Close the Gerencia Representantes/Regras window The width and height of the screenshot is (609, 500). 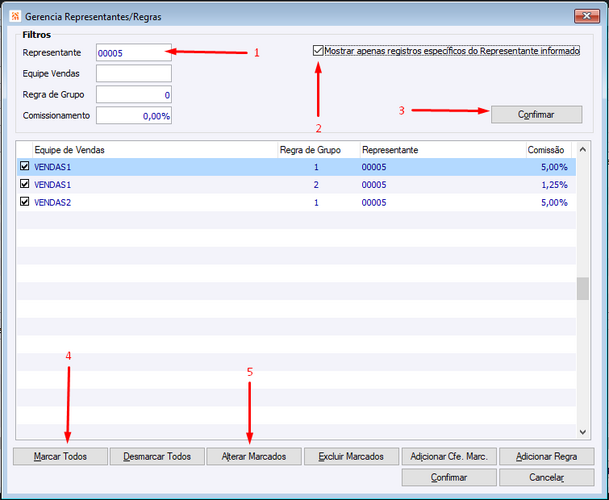click(x=586, y=16)
